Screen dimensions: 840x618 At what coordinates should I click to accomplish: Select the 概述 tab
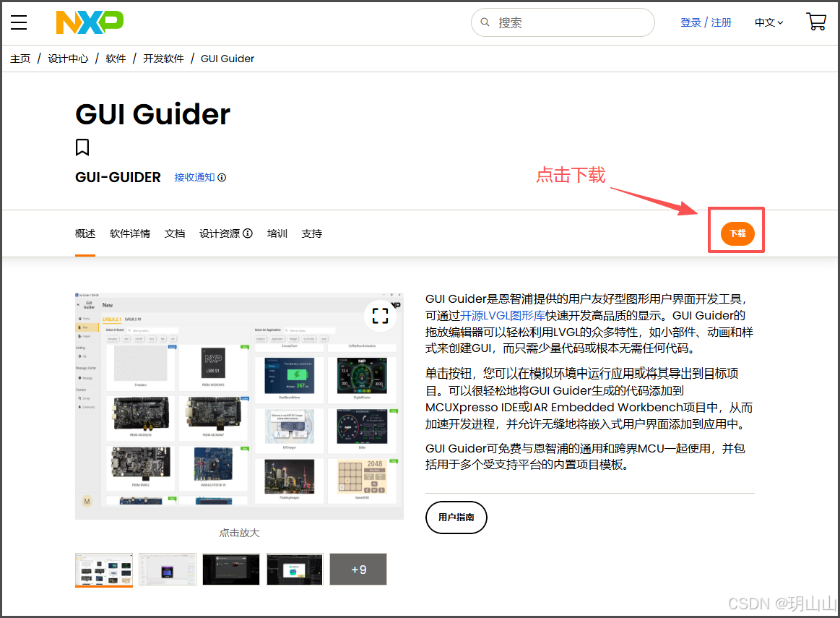pyautogui.click(x=85, y=233)
